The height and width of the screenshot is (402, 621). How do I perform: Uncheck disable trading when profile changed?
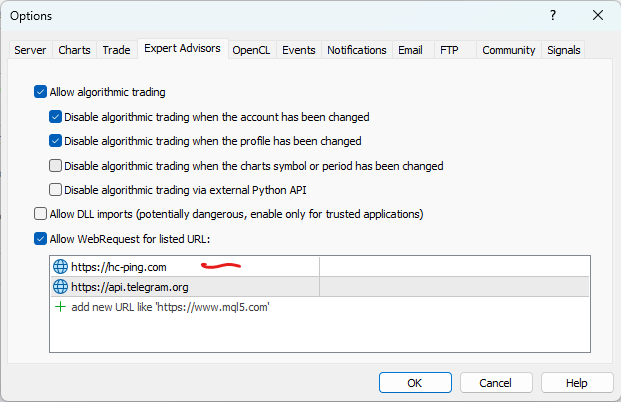point(56,141)
